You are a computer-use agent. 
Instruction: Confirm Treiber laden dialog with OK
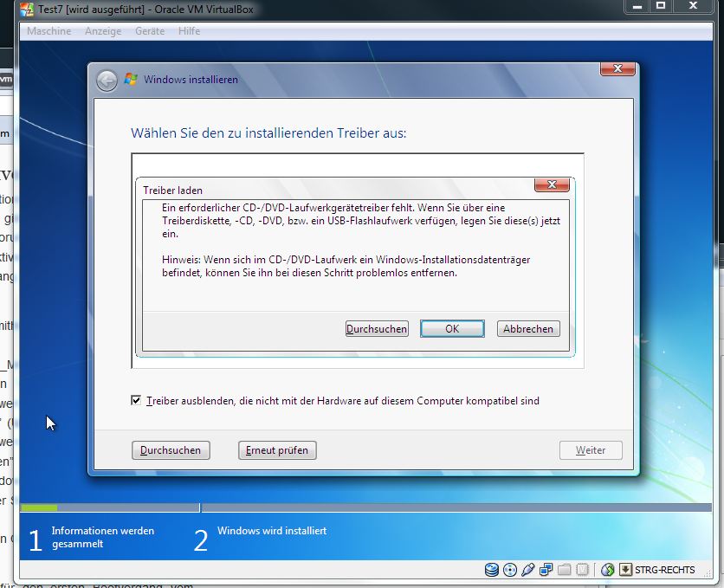pos(452,328)
